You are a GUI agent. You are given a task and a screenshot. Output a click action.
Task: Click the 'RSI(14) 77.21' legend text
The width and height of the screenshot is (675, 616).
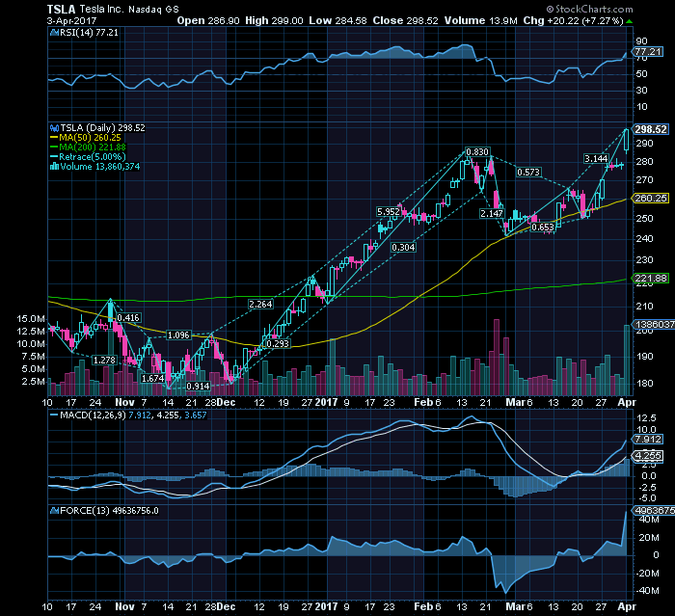(x=89, y=32)
